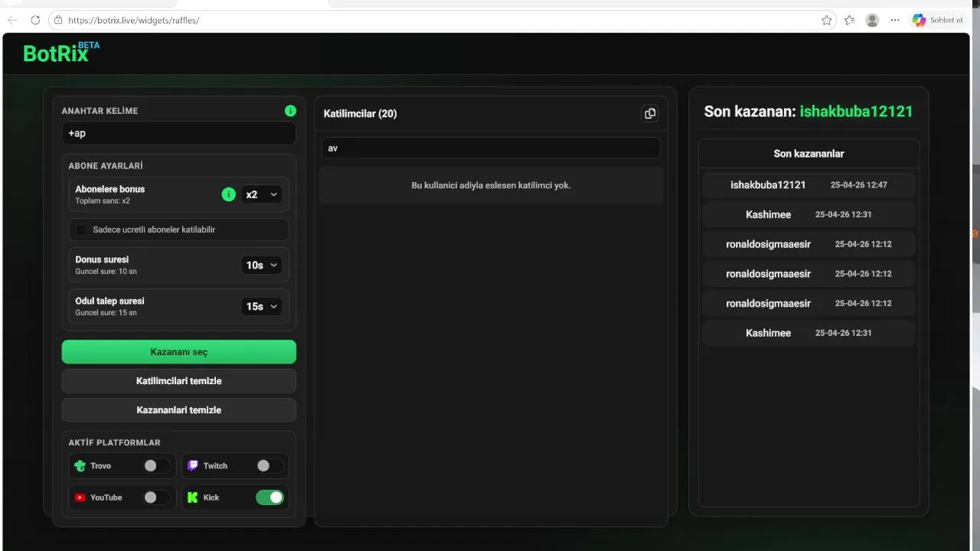This screenshot has width=980, height=551.
Task: Open browser settings three-dot menu
Action: [x=895, y=20]
